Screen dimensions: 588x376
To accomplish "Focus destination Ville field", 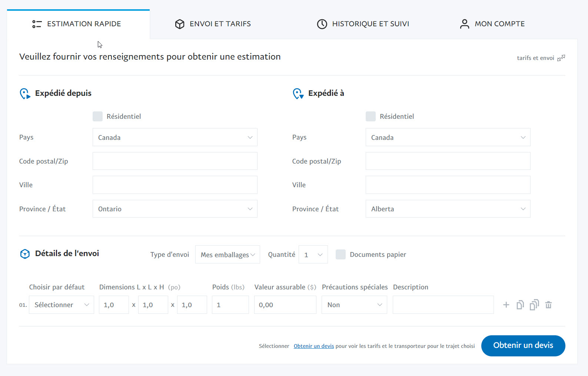I will coord(448,185).
